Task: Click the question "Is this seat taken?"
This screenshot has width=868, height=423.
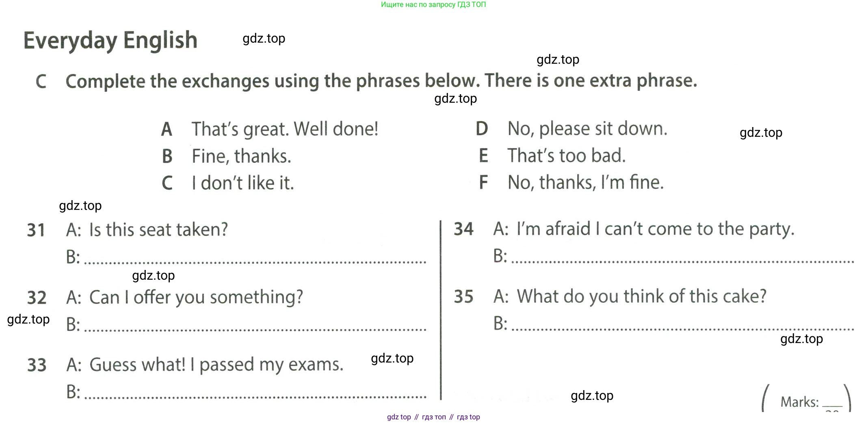Action: [158, 230]
